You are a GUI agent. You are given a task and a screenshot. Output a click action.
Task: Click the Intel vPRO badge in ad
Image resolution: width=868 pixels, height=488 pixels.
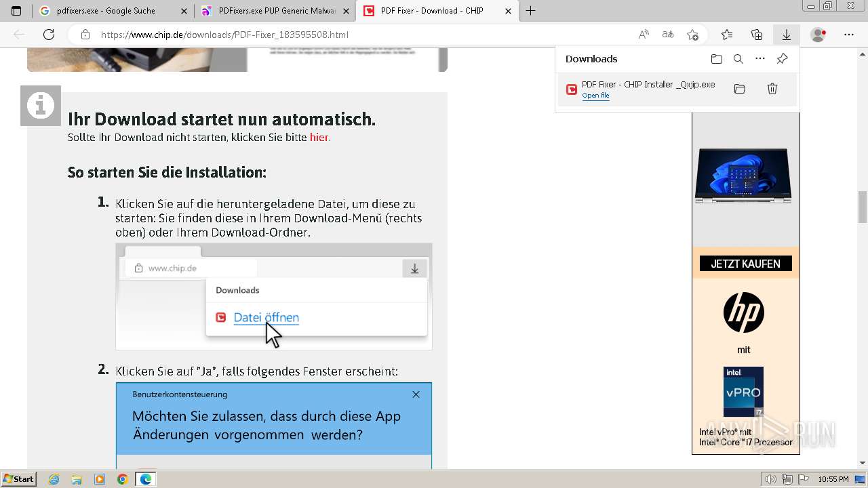[743, 392]
